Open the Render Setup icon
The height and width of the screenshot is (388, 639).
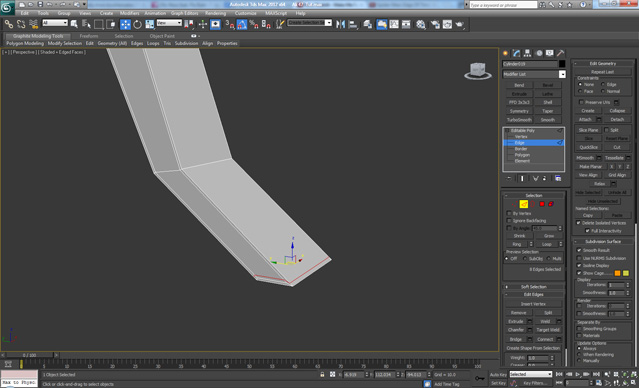(x=435, y=24)
